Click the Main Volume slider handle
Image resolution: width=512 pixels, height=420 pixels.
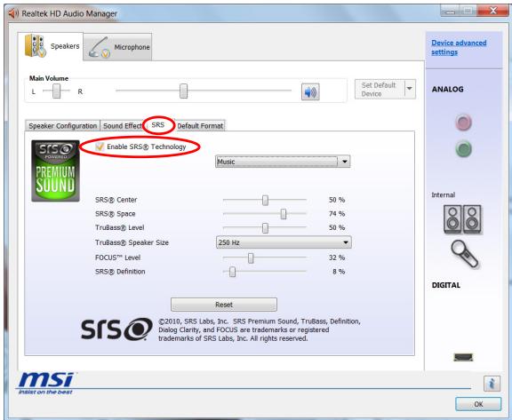(x=183, y=91)
